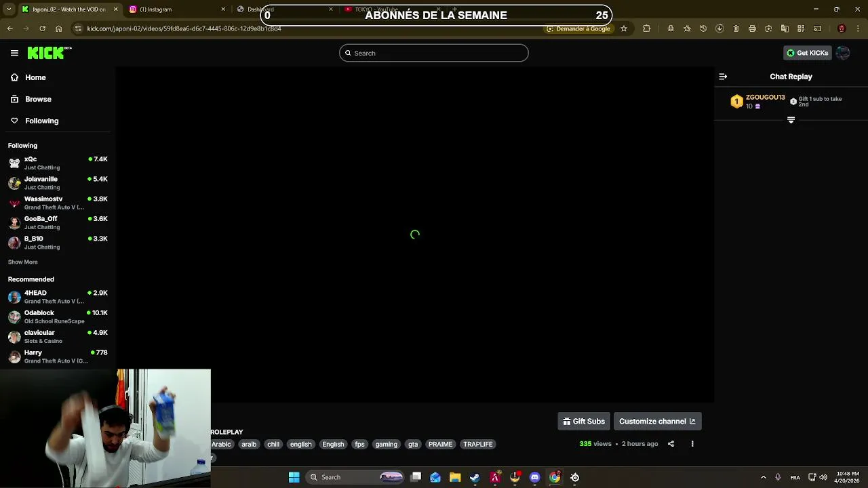Switch to Instagram browser tab
Image resolution: width=868 pixels, height=488 pixels.
pyautogui.click(x=176, y=9)
